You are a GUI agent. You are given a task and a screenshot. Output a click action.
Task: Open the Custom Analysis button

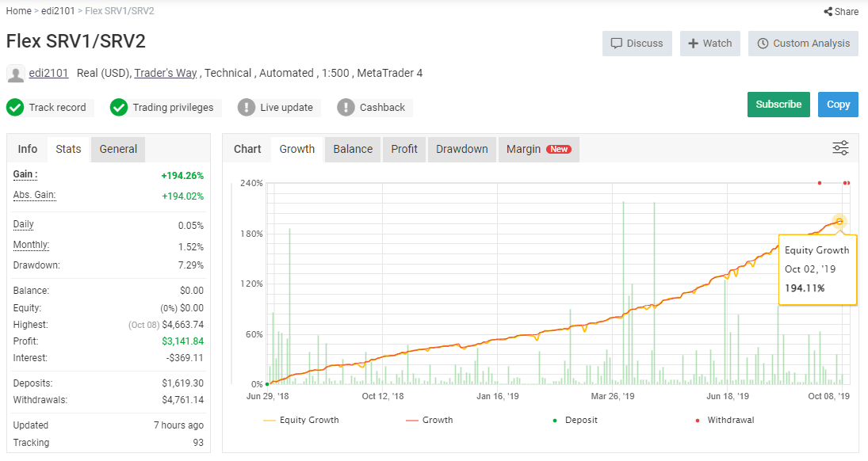pos(803,44)
